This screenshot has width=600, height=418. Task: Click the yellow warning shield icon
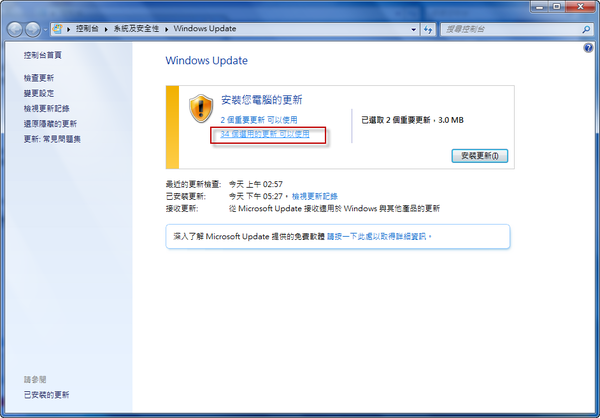tap(201, 108)
